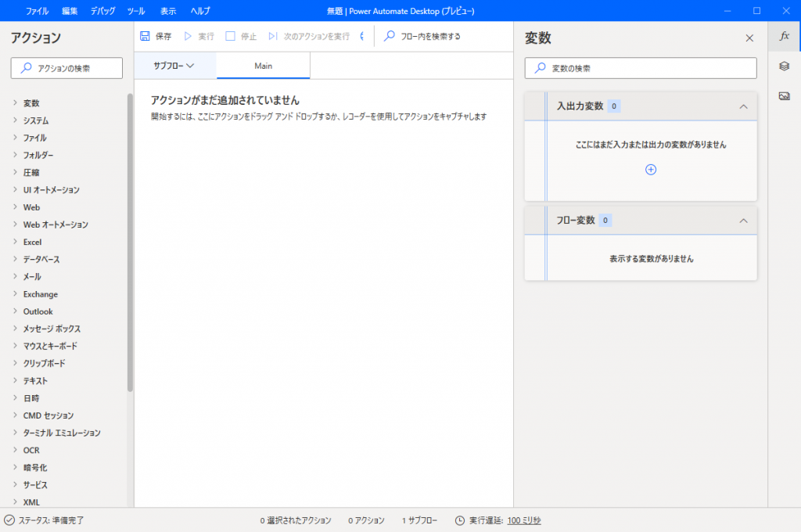This screenshot has height=532, width=801.
Task: Select the Main subflow tab
Action: pyautogui.click(x=263, y=66)
